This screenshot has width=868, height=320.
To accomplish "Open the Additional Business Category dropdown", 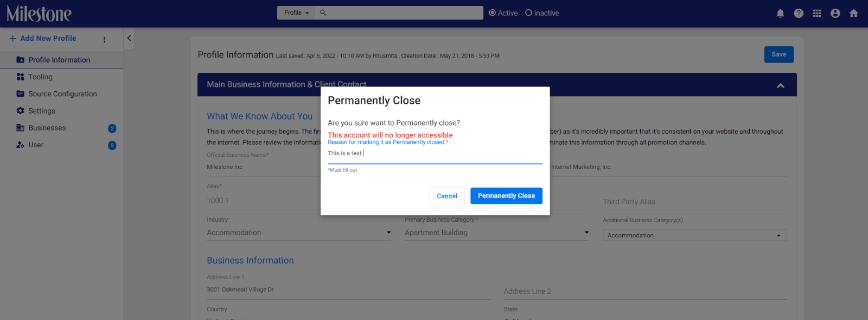I will tap(694, 235).
